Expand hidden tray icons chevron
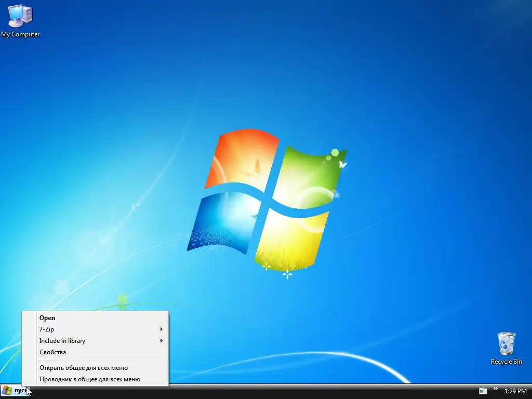 click(495, 389)
